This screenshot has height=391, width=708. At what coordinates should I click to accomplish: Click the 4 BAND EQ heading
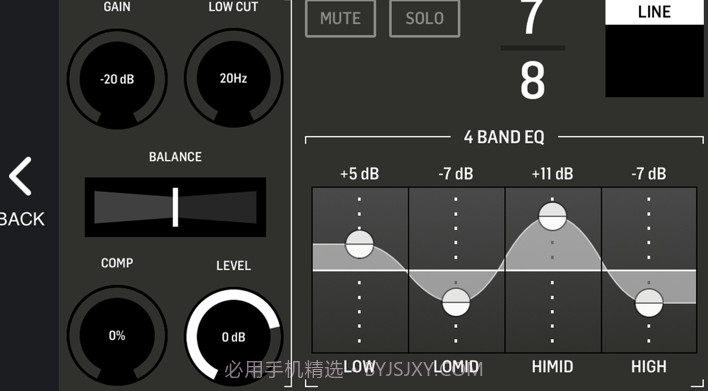click(504, 137)
